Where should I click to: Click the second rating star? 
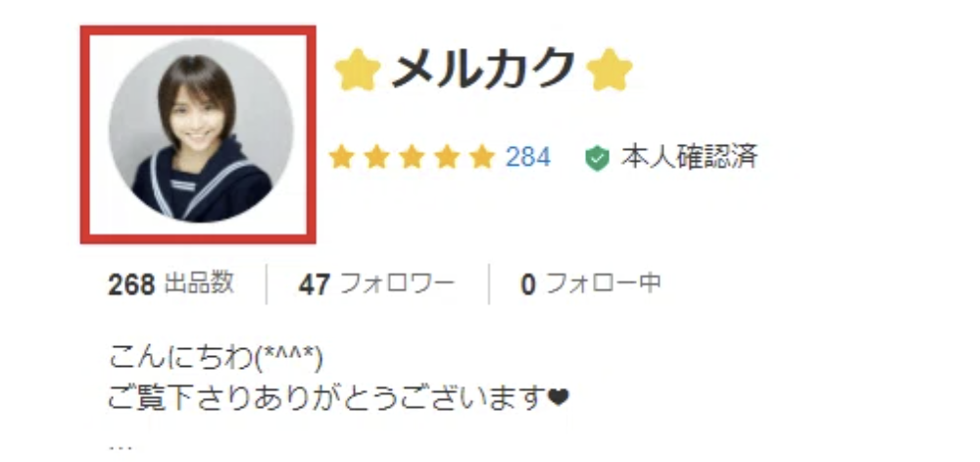click(376, 157)
